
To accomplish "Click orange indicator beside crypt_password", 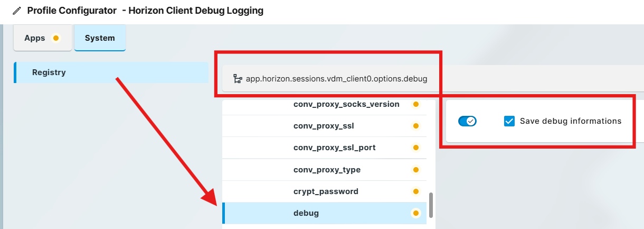I will click(x=415, y=191).
